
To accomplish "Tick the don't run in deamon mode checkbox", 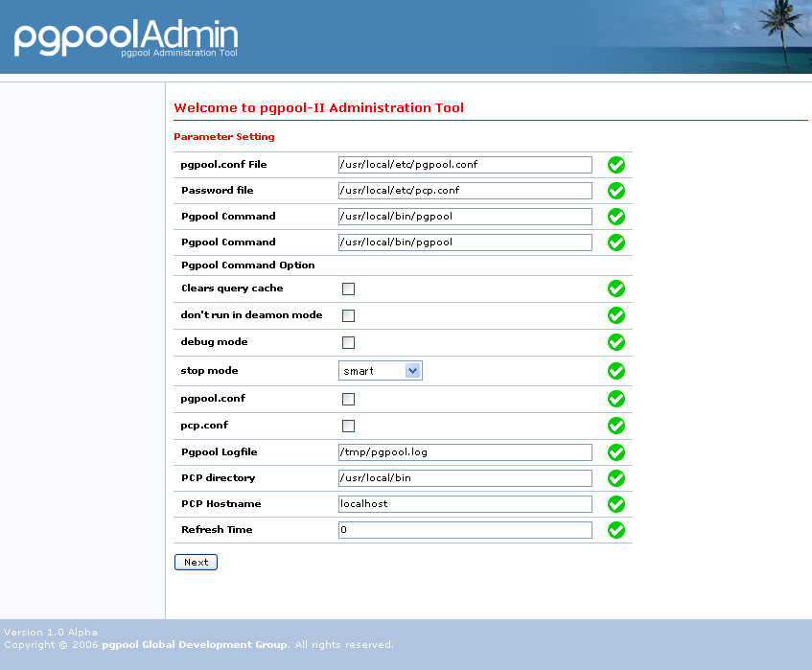I will coord(348,315).
